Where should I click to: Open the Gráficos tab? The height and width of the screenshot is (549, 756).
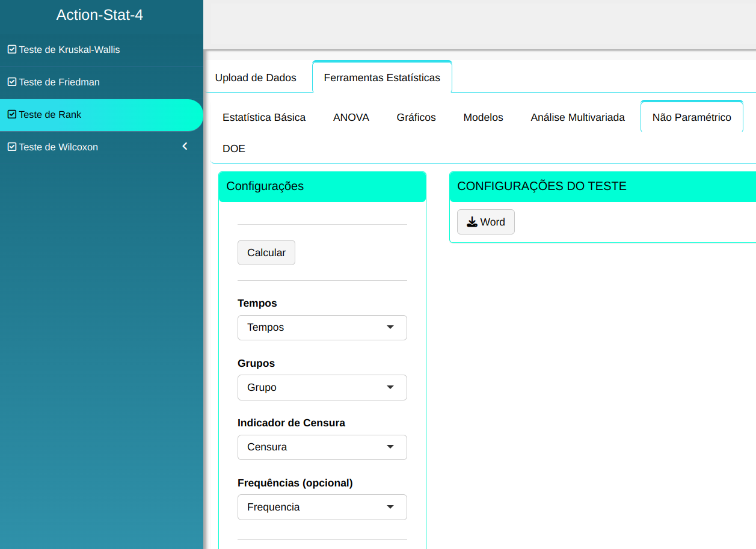coord(416,117)
